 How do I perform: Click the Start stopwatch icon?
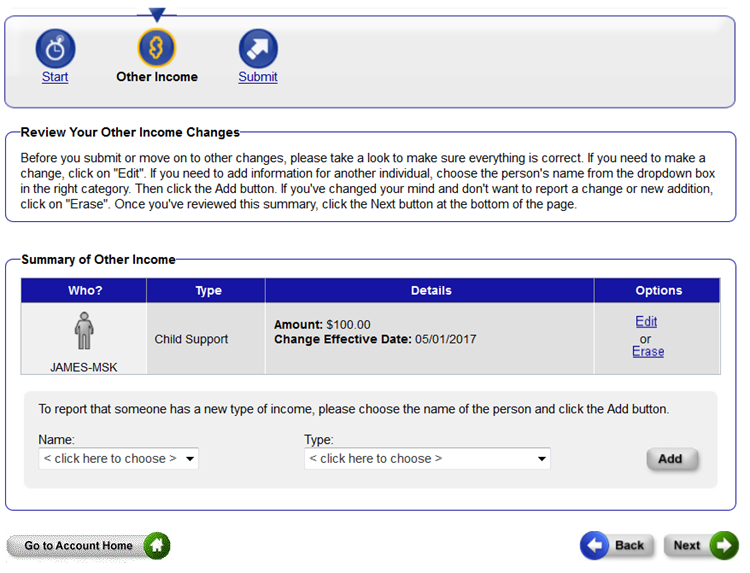click(55, 48)
